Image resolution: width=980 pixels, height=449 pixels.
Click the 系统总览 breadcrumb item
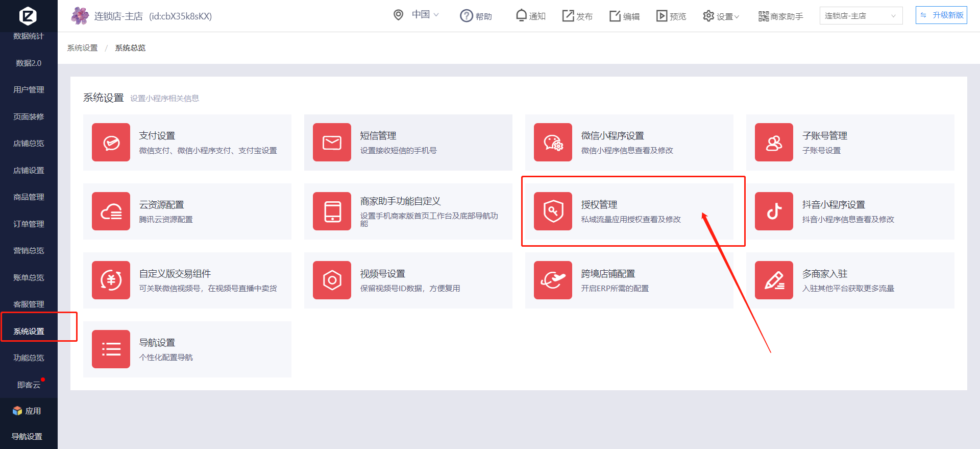pos(130,48)
